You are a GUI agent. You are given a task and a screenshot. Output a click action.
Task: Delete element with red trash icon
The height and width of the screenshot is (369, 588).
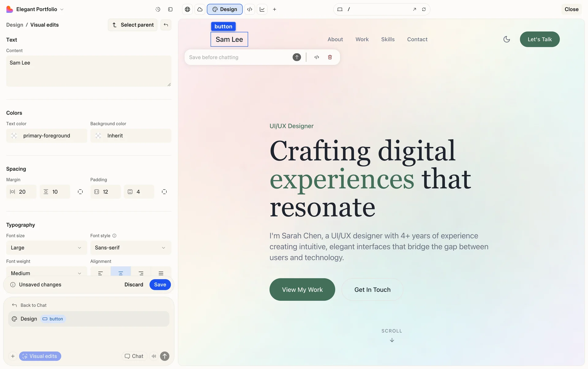click(x=330, y=57)
